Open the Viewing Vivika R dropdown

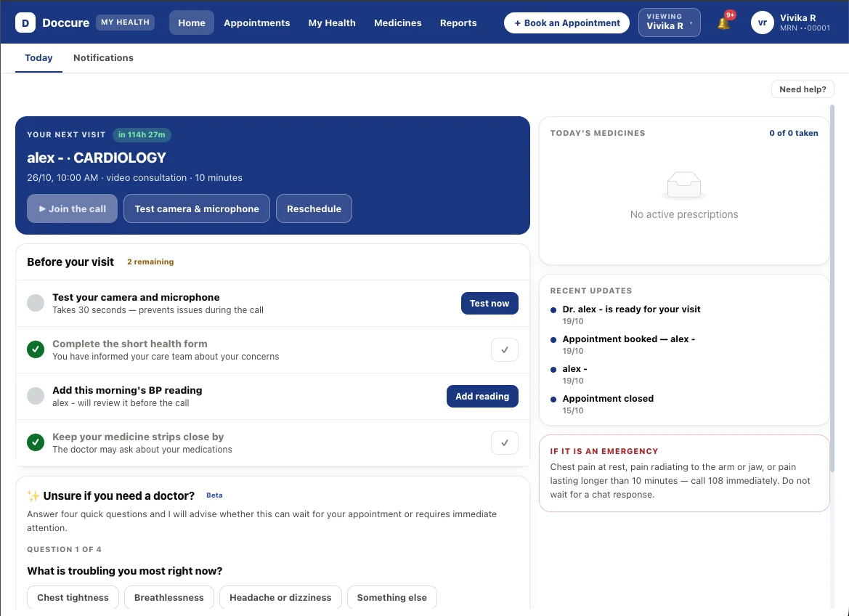669,23
